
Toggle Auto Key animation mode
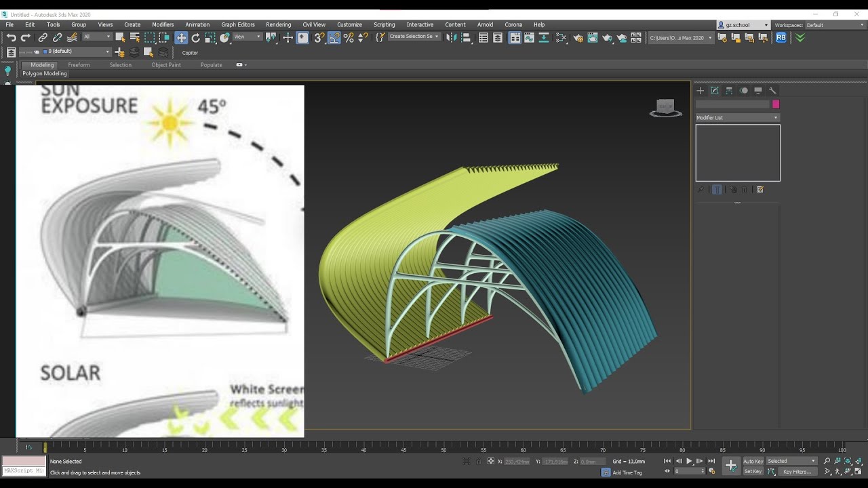point(753,461)
